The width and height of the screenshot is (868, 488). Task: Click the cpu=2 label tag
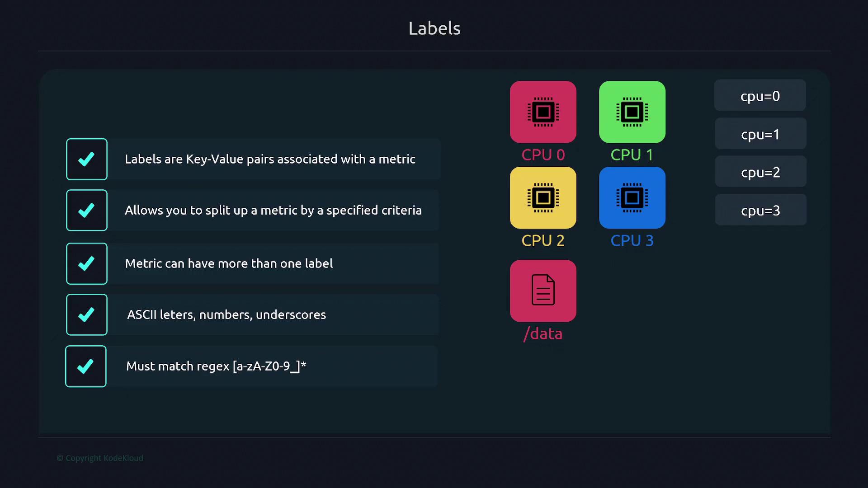coord(760,172)
